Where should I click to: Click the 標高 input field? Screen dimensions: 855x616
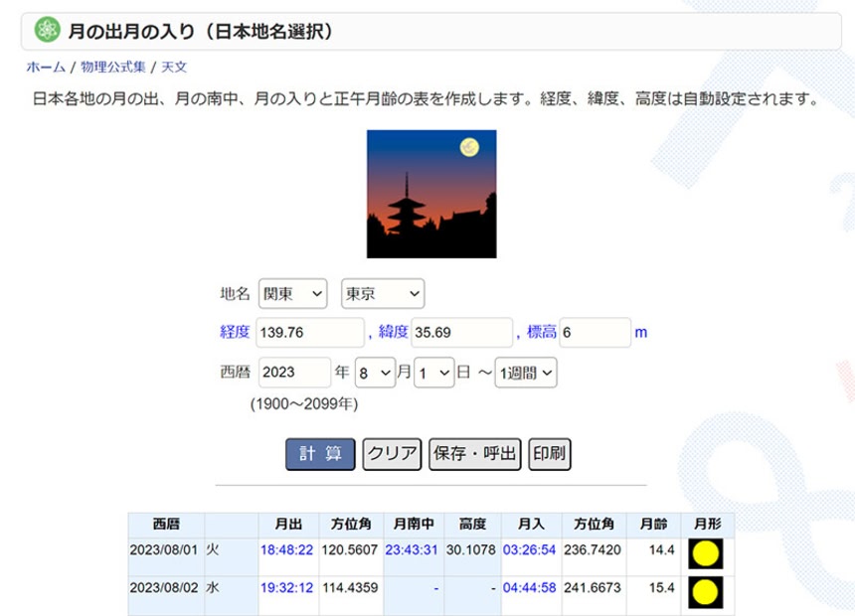coord(595,333)
